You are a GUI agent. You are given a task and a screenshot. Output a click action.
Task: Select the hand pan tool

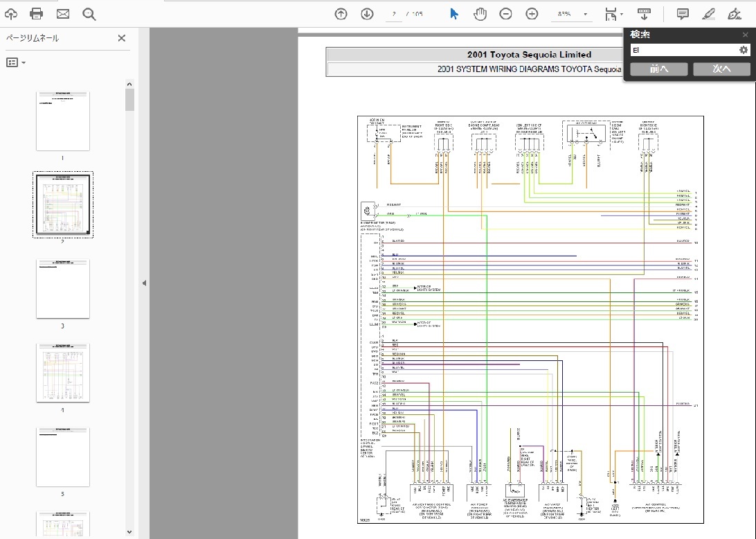click(x=480, y=14)
